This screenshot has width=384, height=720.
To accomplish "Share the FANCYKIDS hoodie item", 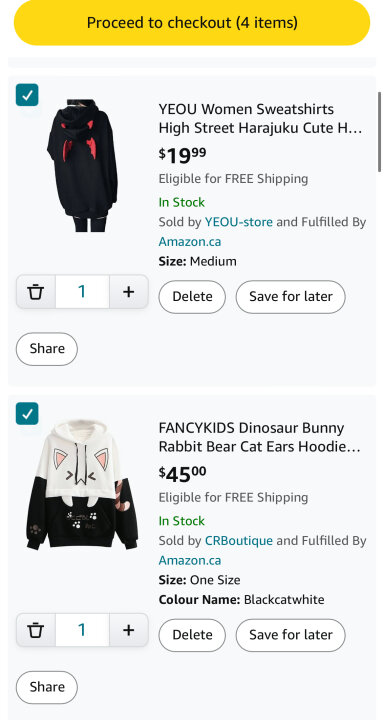I will [x=47, y=687].
